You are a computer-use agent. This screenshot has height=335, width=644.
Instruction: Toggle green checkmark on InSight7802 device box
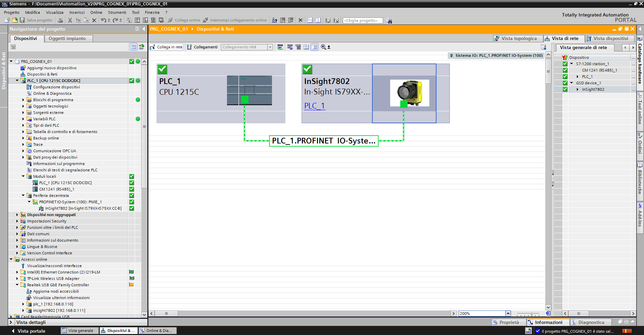click(x=307, y=69)
